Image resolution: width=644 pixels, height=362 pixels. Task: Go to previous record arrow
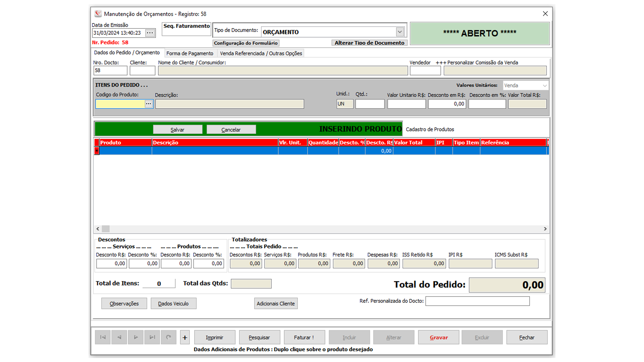coord(119,337)
